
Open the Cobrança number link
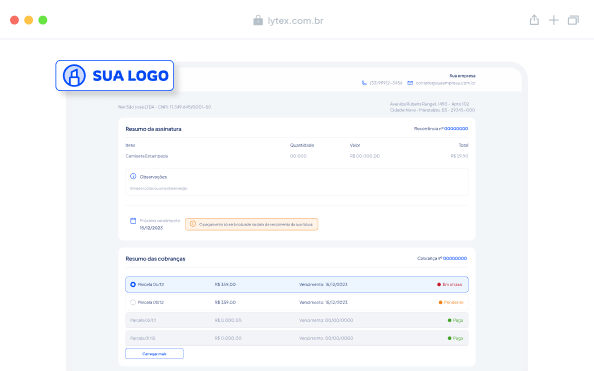[x=455, y=258]
